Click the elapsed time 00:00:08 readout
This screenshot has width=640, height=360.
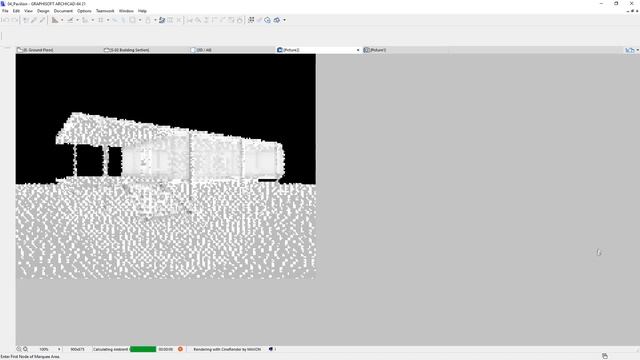[x=165, y=349]
